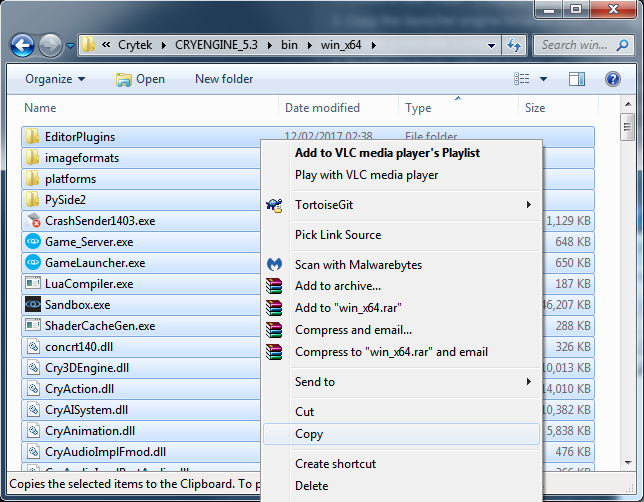Click Crytek in the address breadcrumb
644x502 pixels.
135,45
